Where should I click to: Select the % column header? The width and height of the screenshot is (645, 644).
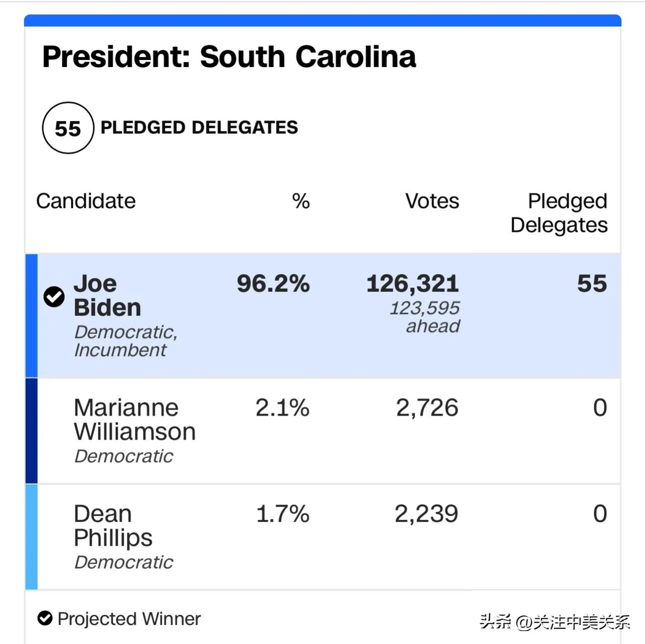(x=300, y=201)
